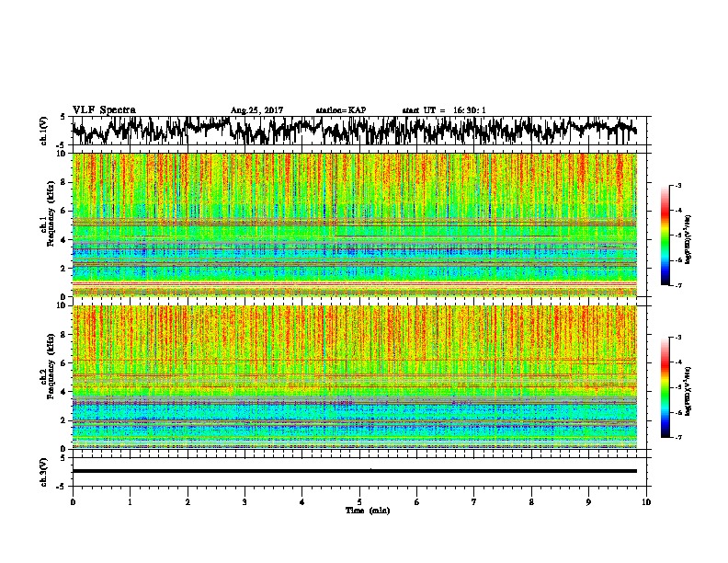Click time axis tick label "4"
Image resolution: width=728 pixels, height=563 pixels.
[302, 502]
